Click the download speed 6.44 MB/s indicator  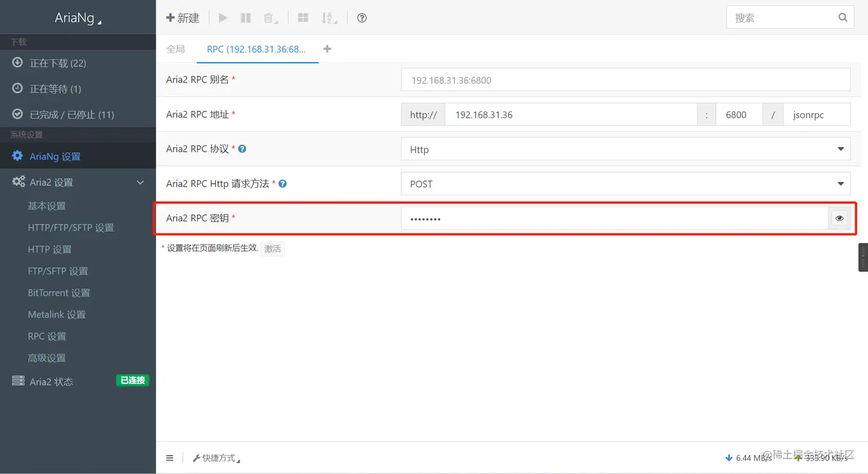click(x=749, y=458)
